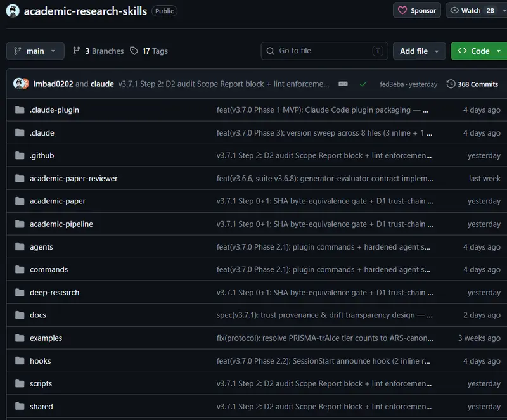Image resolution: width=507 pixels, height=420 pixels.
Task: Open the agents directory
Action: pyautogui.click(x=41, y=247)
